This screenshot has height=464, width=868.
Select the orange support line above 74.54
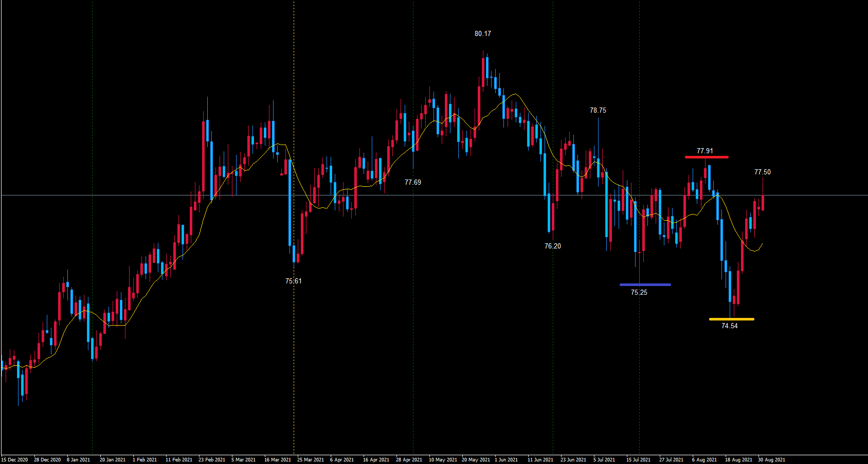[x=731, y=319]
